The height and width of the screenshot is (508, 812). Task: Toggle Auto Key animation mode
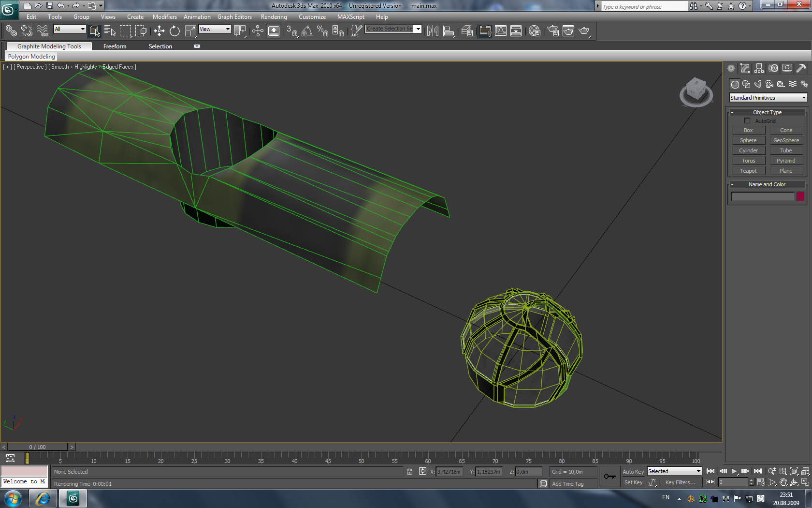point(633,472)
